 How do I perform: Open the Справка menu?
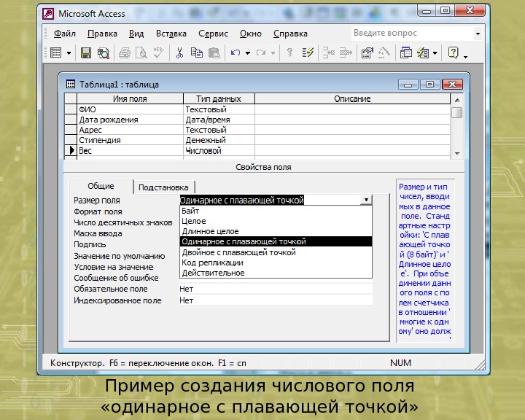tap(290, 34)
